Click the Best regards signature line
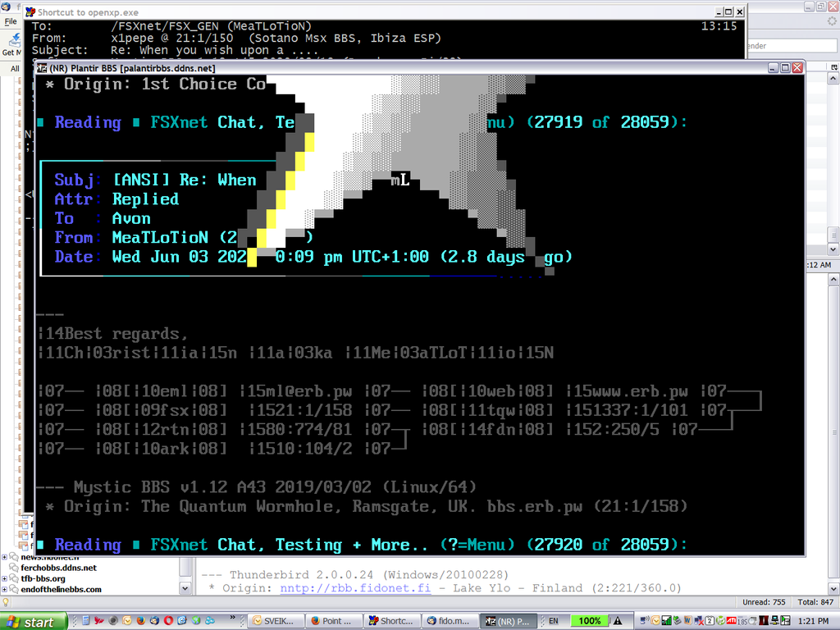 [x=112, y=334]
